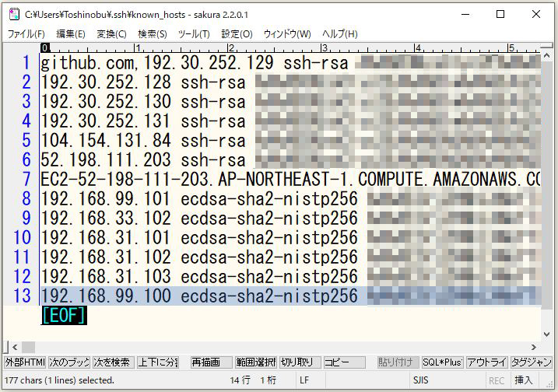Click the コピー function key button
This screenshot has height=392, width=558.
point(345,362)
